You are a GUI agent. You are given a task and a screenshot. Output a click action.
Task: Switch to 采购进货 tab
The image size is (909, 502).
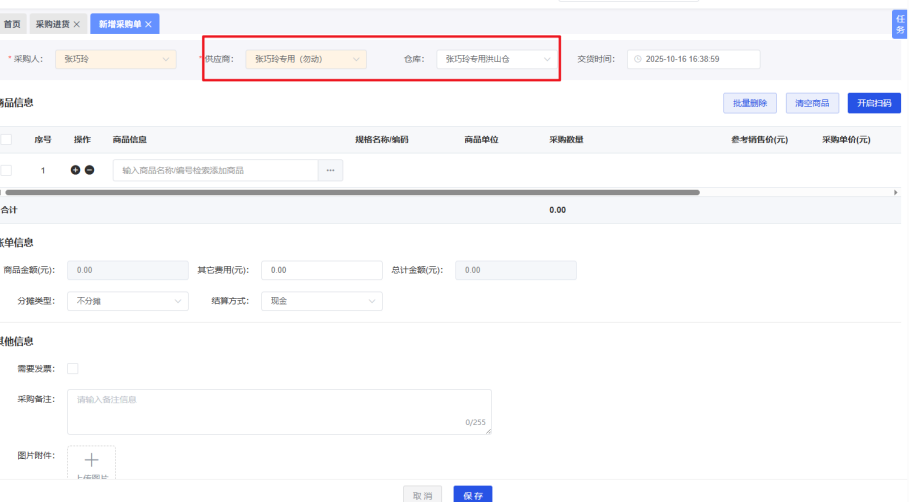coord(53,24)
